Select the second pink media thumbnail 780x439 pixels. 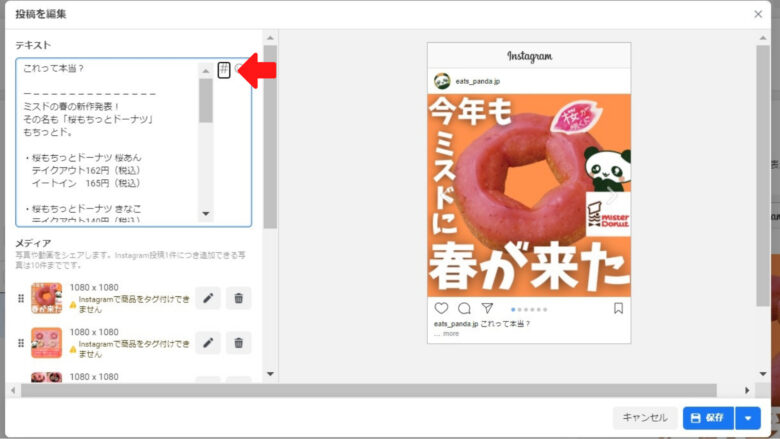[x=46, y=343]
